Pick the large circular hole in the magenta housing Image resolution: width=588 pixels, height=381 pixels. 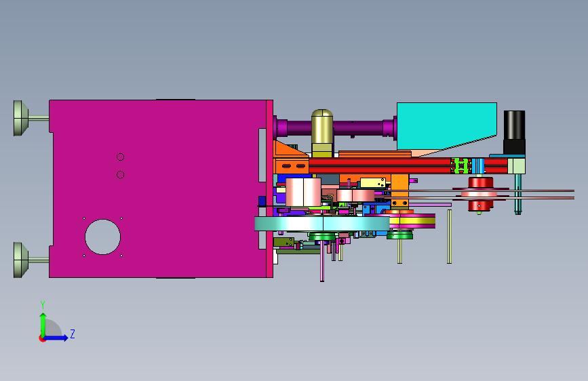click(x=103, y=237)
